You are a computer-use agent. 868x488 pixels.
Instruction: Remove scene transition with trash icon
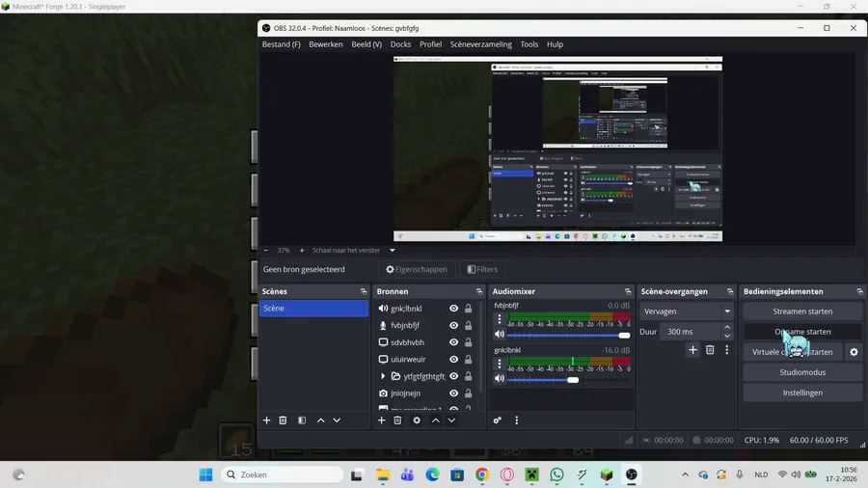tap(710, 350)
